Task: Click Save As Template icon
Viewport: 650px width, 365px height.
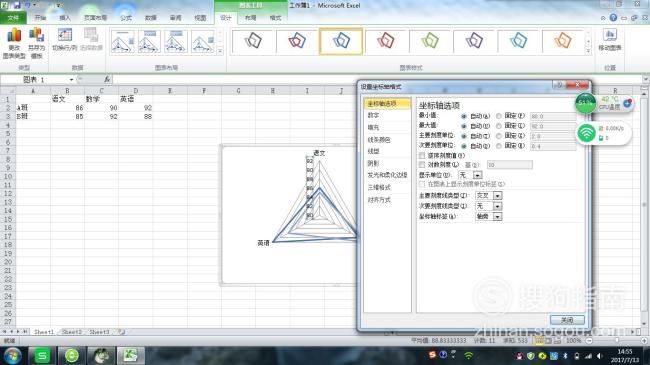Action: [36, 43]
